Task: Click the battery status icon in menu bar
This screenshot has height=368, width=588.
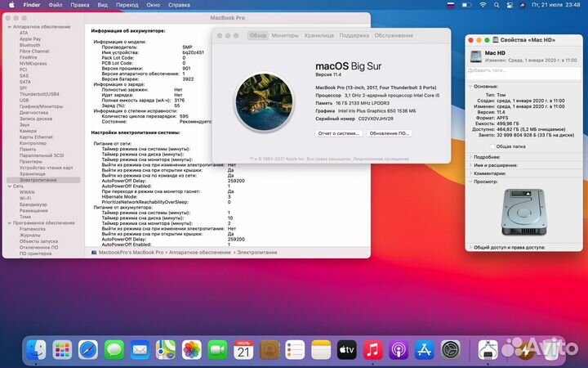Action: tap(466, 5)
